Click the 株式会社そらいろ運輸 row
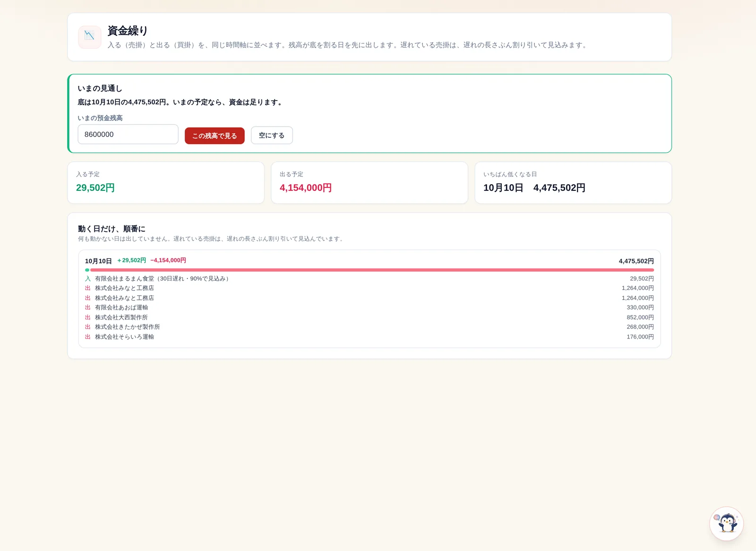756x551 pixels. (369, 337)
